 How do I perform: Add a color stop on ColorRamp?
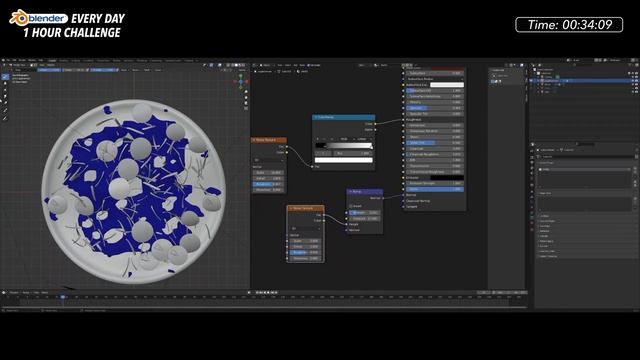[x=318, y=139]
